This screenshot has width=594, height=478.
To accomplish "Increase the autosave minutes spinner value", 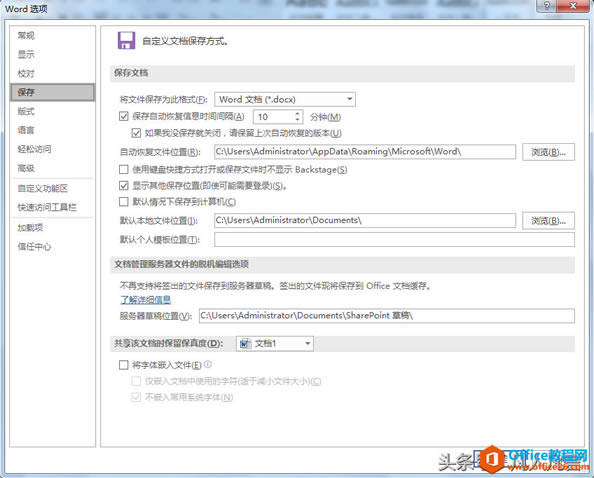I will click(x=297, y=113).
